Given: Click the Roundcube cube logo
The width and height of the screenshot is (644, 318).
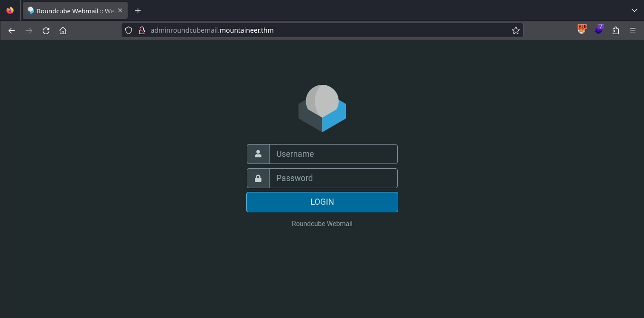Looking at the screenshot, I should point(322,109).
